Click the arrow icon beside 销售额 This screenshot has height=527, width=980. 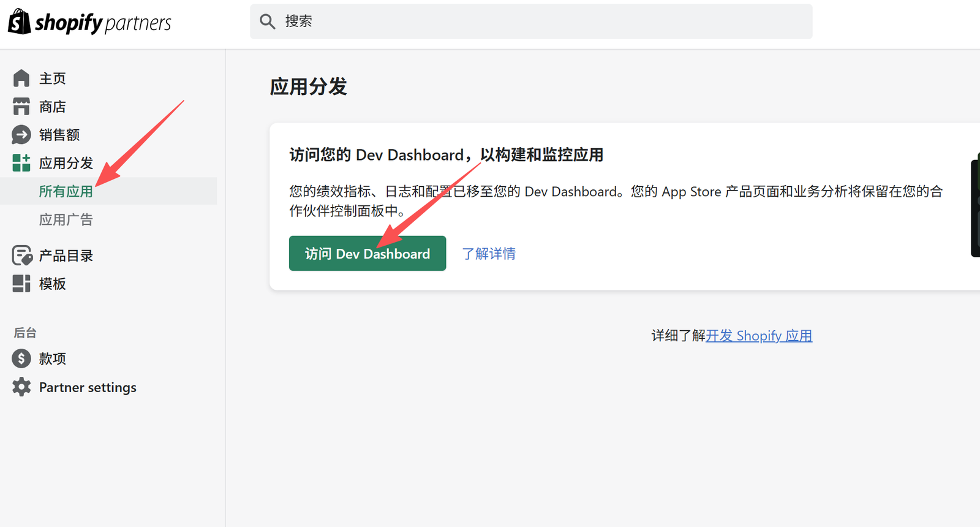coord(21,135)
